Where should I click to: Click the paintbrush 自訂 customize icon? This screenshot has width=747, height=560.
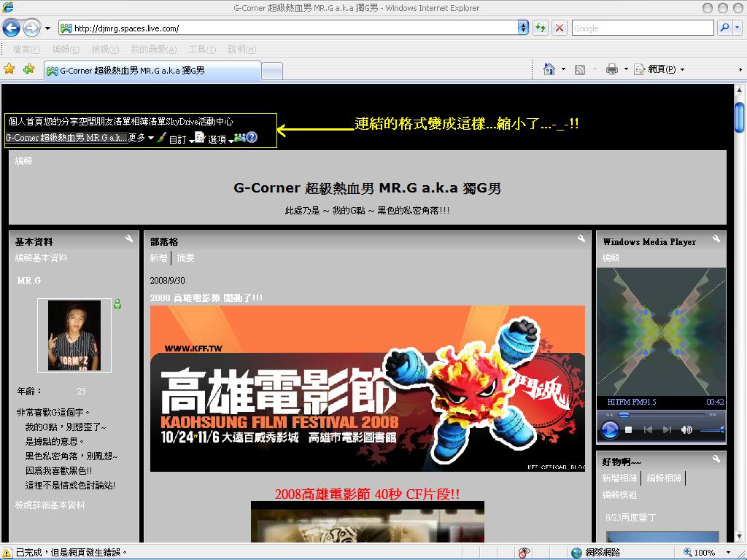161,138
